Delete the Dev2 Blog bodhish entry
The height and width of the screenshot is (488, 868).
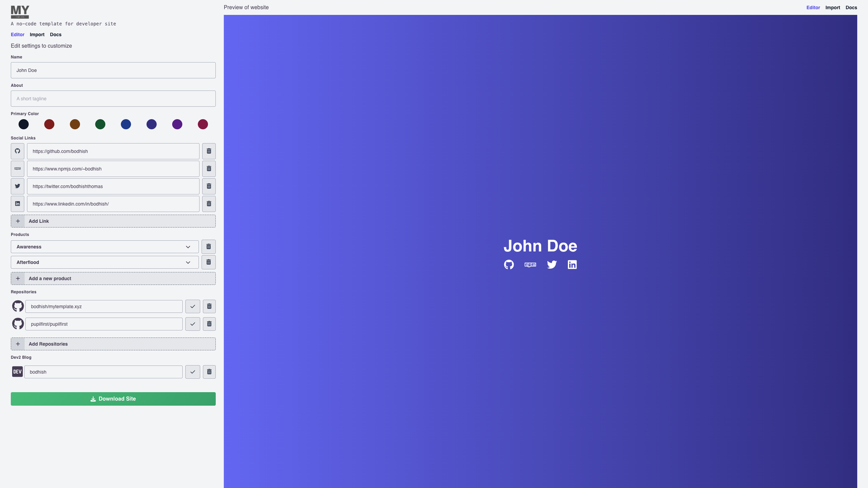click(x=209, y=372)
